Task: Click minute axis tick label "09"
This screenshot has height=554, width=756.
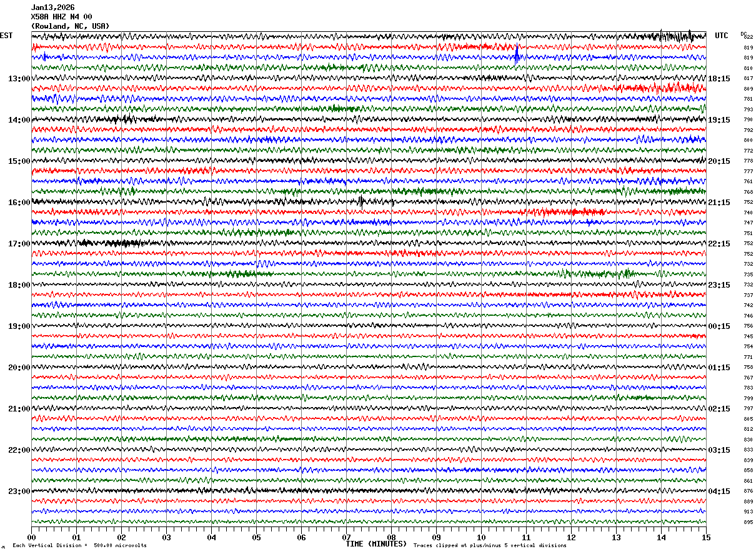Action: 436,537
